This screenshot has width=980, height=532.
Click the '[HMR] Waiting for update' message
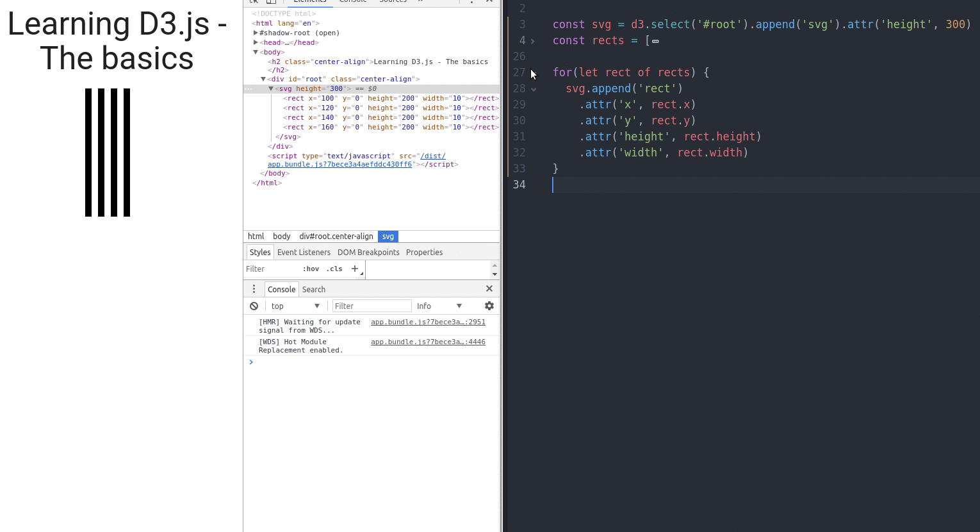tap(309, 326)
